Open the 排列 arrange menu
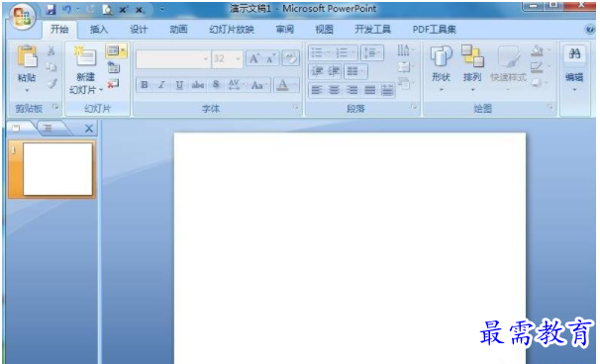 coord(472,68)
